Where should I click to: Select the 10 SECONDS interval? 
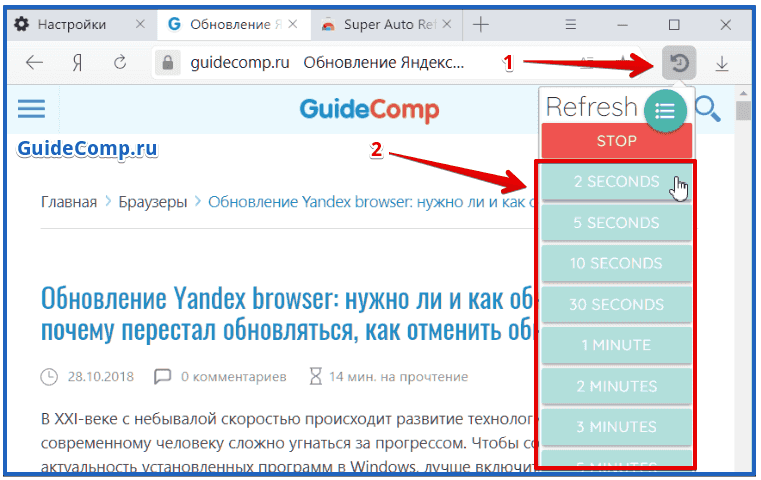click(x=616, y=264)
